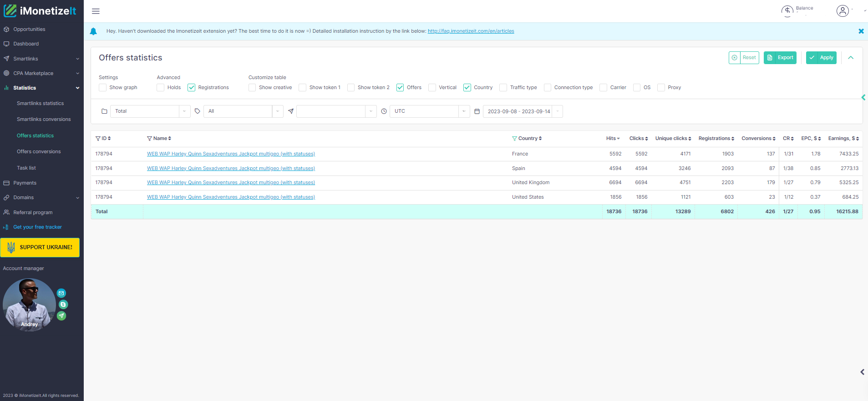Open Dashboard from sidebar
Viewport: 868px width, 401px height.
pos(26,44)
